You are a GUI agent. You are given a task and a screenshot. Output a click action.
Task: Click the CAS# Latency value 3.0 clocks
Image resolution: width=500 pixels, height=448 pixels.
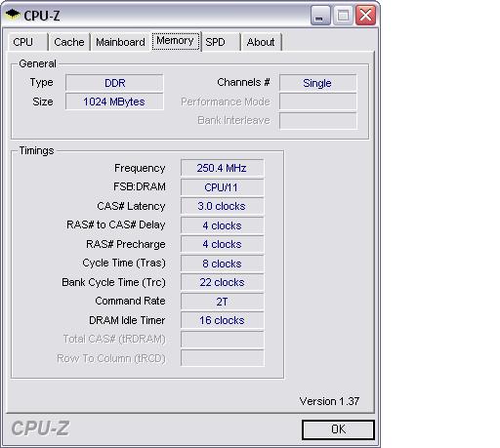pyautogui.click(x=222, y=206)
